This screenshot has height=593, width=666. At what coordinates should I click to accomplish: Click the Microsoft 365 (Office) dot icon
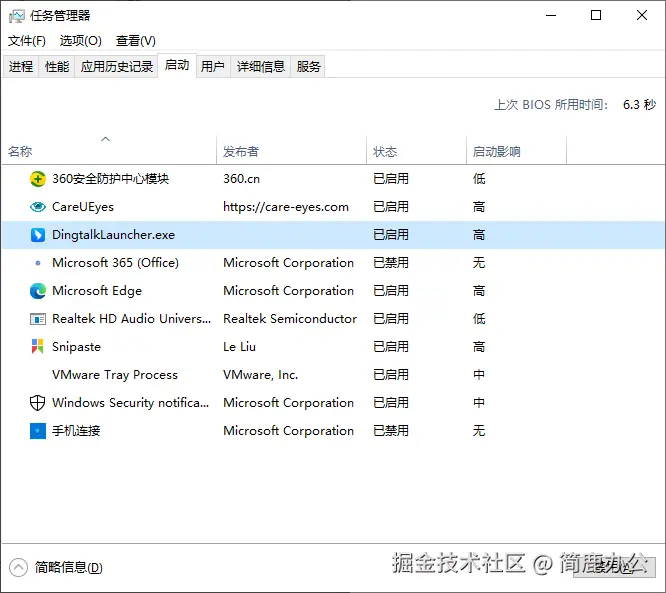pos(38,263)
